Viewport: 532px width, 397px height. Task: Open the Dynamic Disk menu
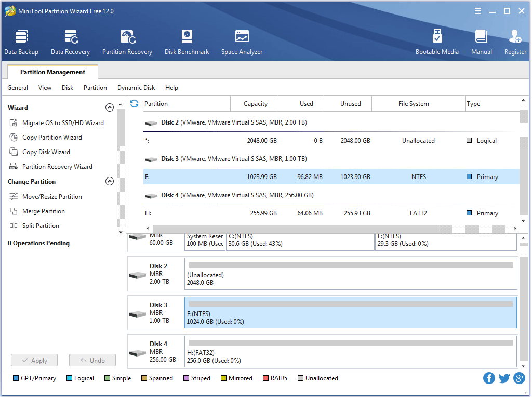pyautogui.click(x=136, y=88)
